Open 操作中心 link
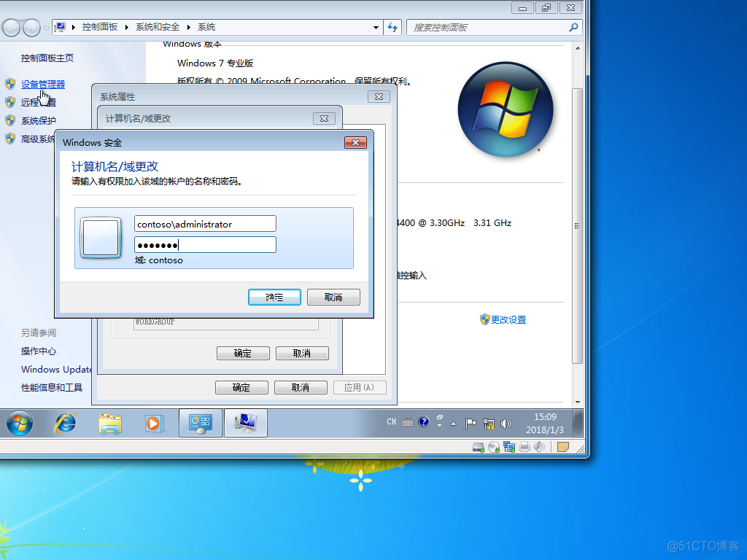 tap(38, 351)
